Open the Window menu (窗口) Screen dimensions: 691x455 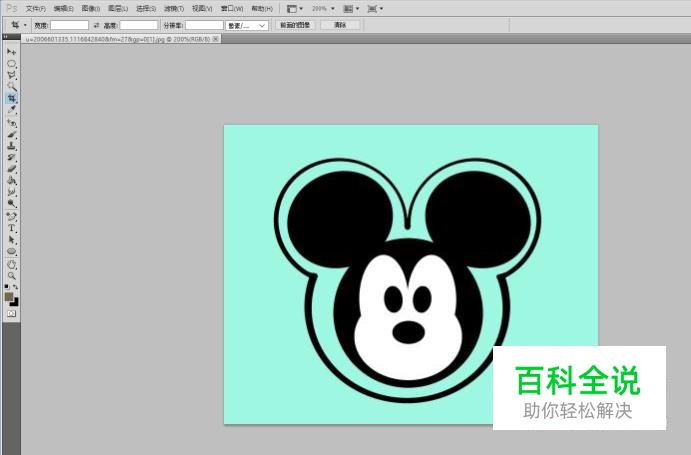pyautogui.click(x=232, y=8)
